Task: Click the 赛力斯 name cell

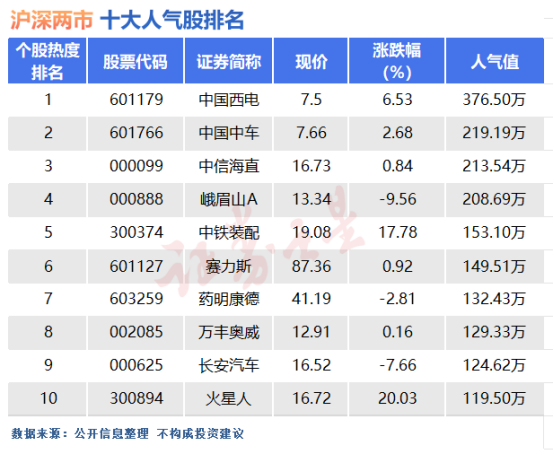Action: pyautogui.click(x=229, y=267)
